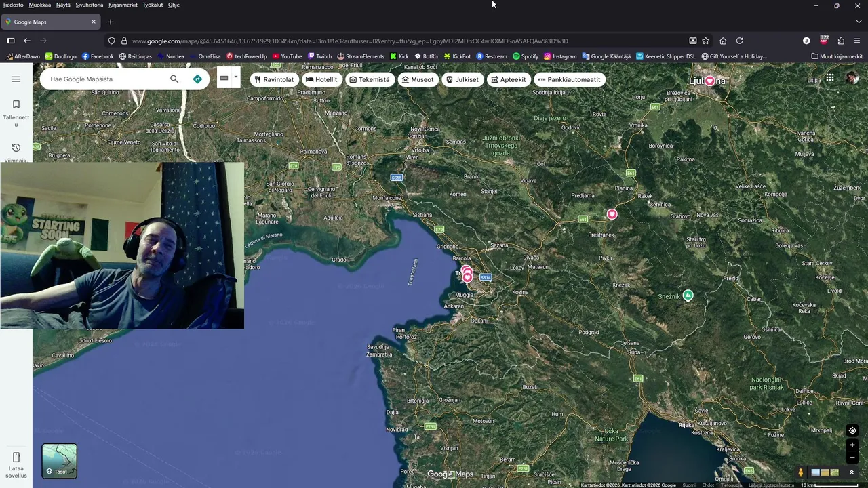This screenshot has width=868, height=488.
Task: Open directions with the blue arrow icon
Action: [x=197, y=79]
